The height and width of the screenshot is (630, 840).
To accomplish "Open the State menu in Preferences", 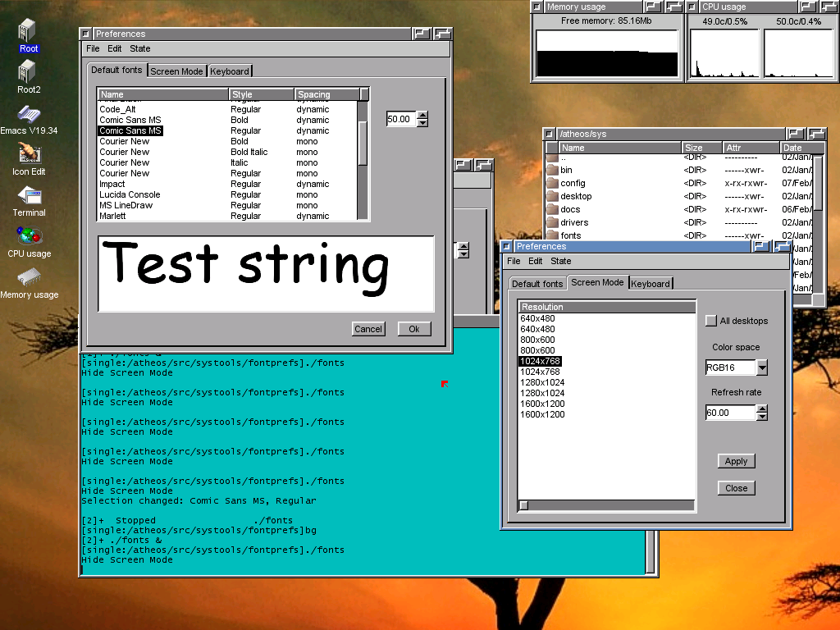I will [x=561, y=261].
